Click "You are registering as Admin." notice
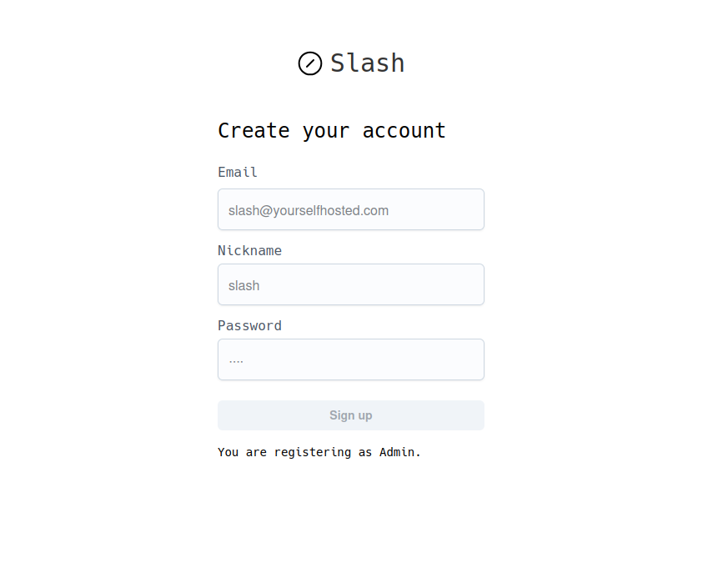This screenshot has width=728, height=573. [319, 452]
